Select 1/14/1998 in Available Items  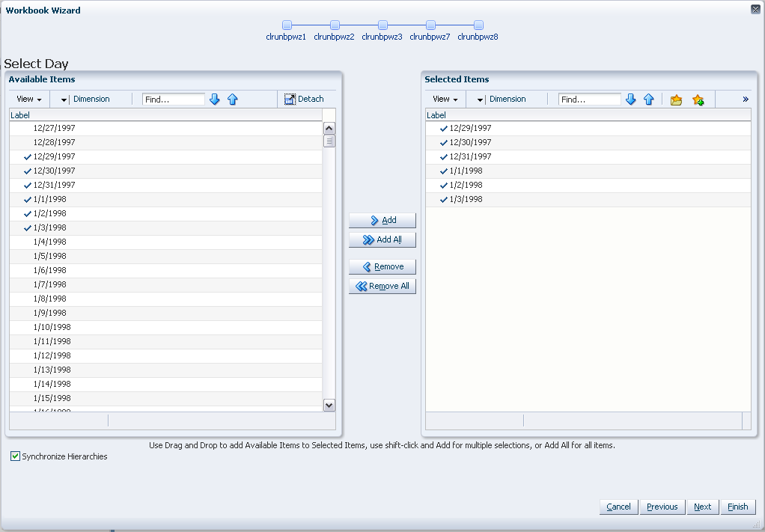[166, 384]
